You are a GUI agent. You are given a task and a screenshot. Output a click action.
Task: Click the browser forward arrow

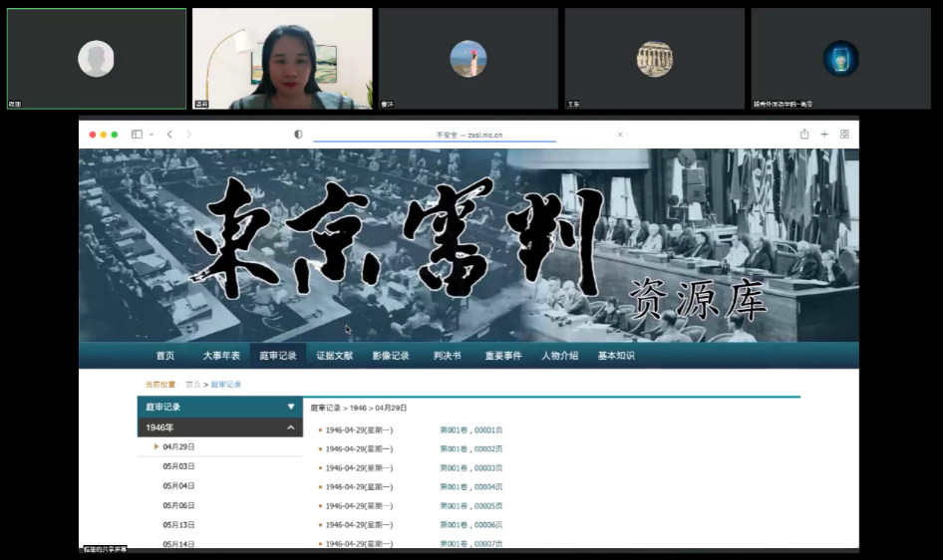pos(189,135)
